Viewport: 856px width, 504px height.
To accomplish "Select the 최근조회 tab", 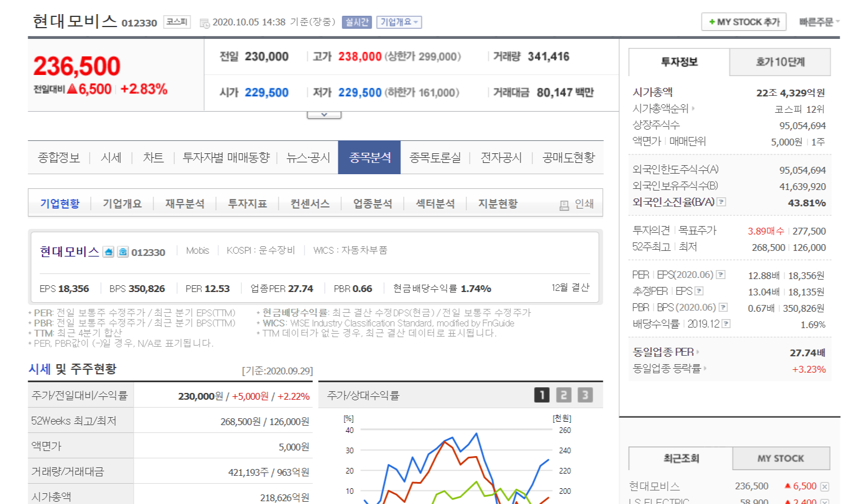I will tap(681, 458).
